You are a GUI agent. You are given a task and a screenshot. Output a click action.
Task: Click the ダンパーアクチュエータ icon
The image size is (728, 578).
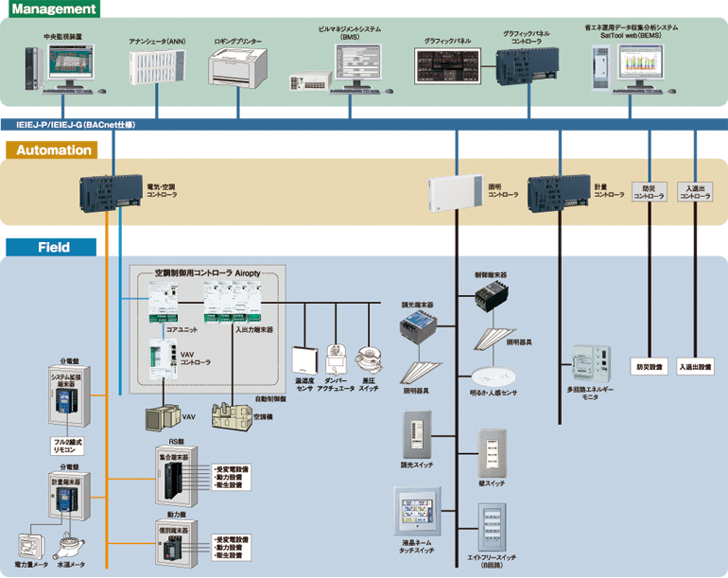point(337,359)
